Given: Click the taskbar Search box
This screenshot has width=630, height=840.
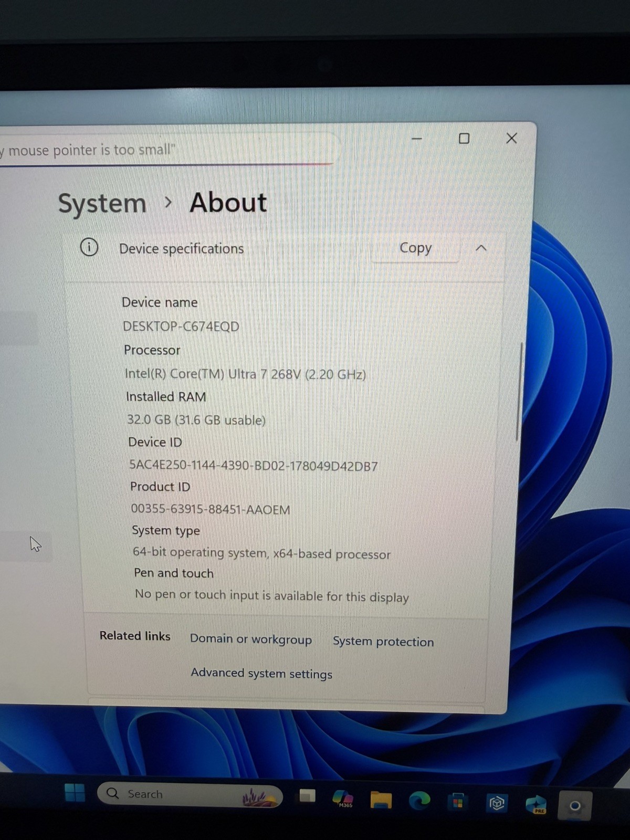Looking at the screenshot, I should click(x=190, y=795).
